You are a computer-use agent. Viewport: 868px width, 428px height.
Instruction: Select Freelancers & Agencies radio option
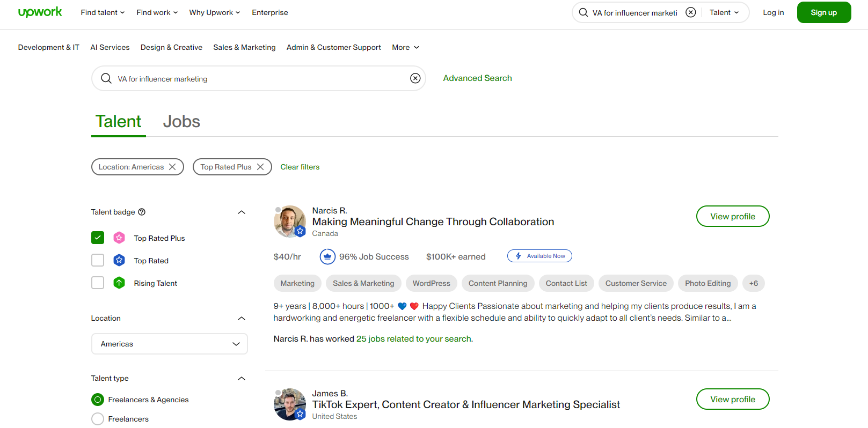(x=98, y=400)
